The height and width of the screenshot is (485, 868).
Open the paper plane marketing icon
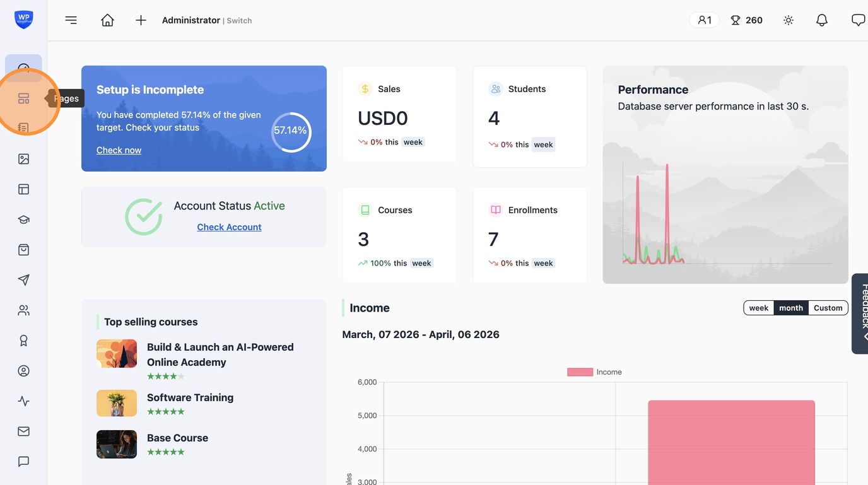pos(23,280)
